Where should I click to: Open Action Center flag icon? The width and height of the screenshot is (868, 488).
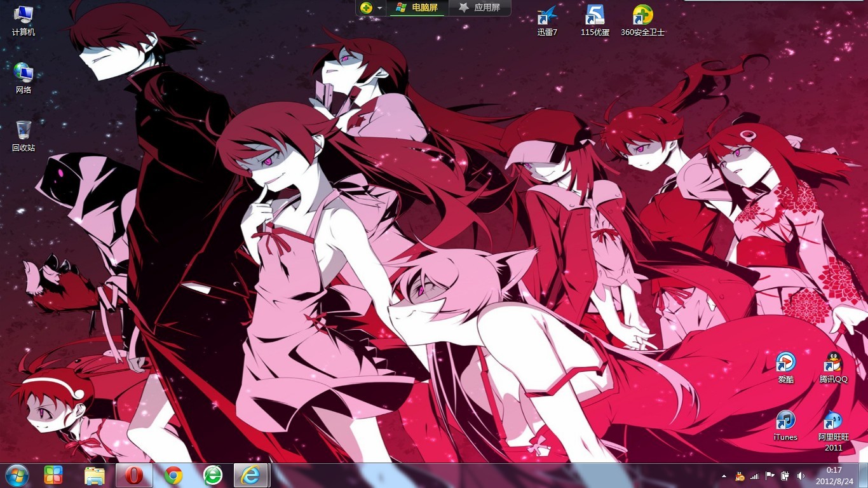pyautogui.click(x=770, y=475)
